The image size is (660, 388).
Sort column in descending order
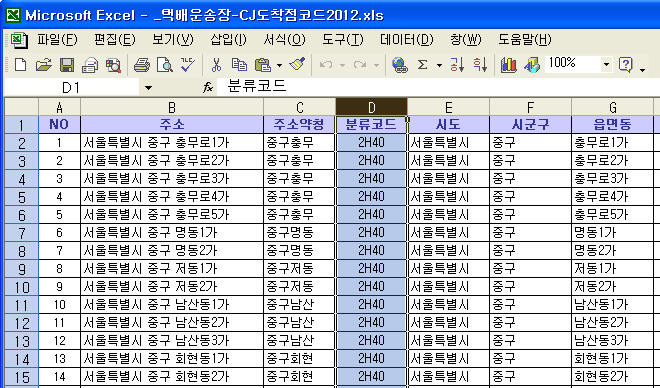coord(480,65)
